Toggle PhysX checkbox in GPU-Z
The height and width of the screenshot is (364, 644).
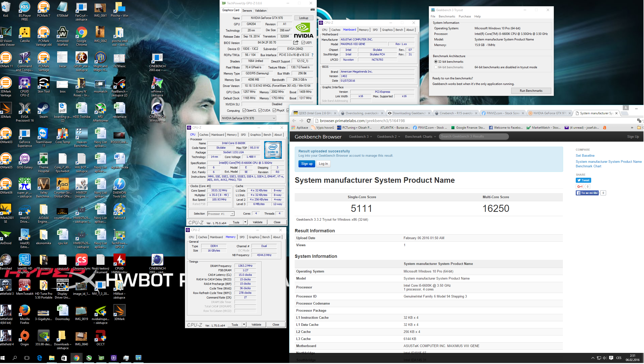pyautogui.click(x=274, y=110)
